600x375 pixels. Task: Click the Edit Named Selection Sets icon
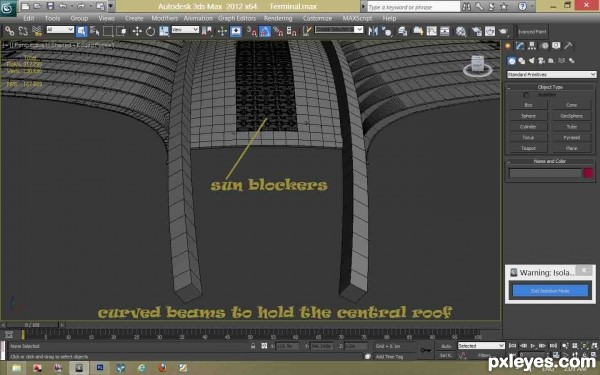pyautogui.click(x=307, y=31)
